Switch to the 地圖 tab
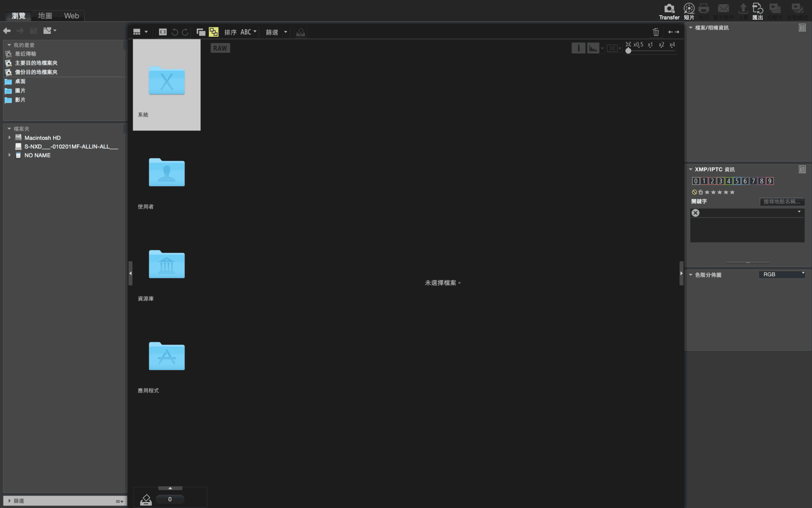Viewport: 812px width, 508px height. [x=45, y=16]
